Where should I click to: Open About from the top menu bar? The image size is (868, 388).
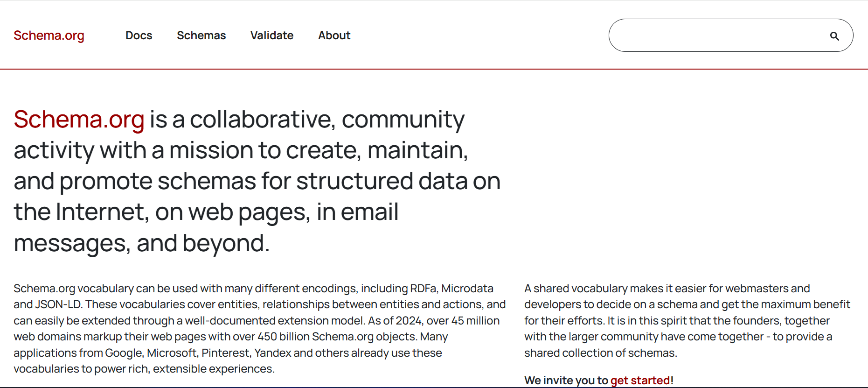334,35
